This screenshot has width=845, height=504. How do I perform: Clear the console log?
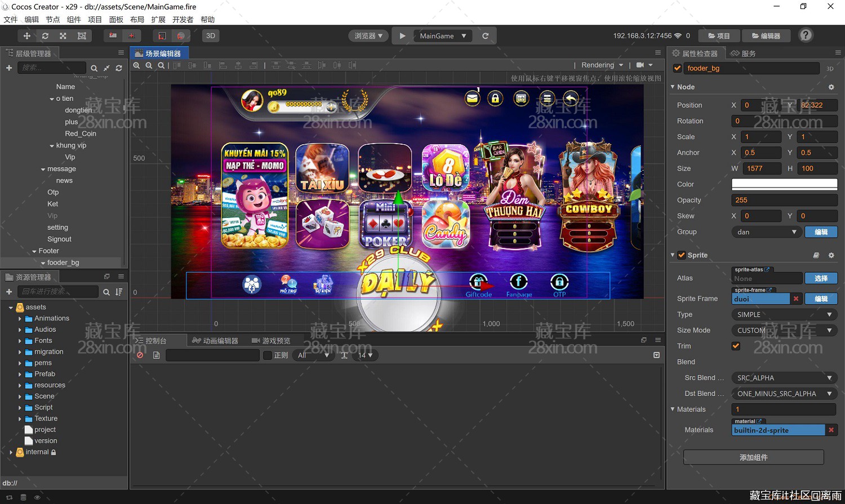click(140, 355)
